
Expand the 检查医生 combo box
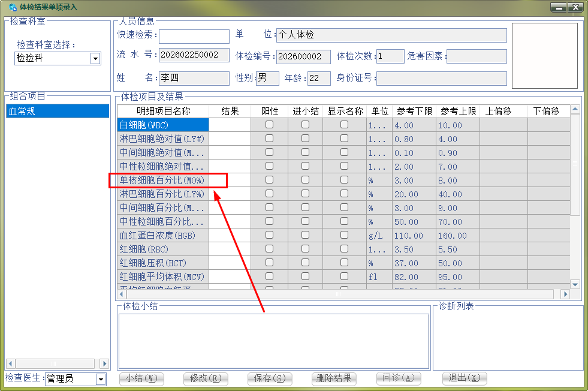tap(101, 379)
